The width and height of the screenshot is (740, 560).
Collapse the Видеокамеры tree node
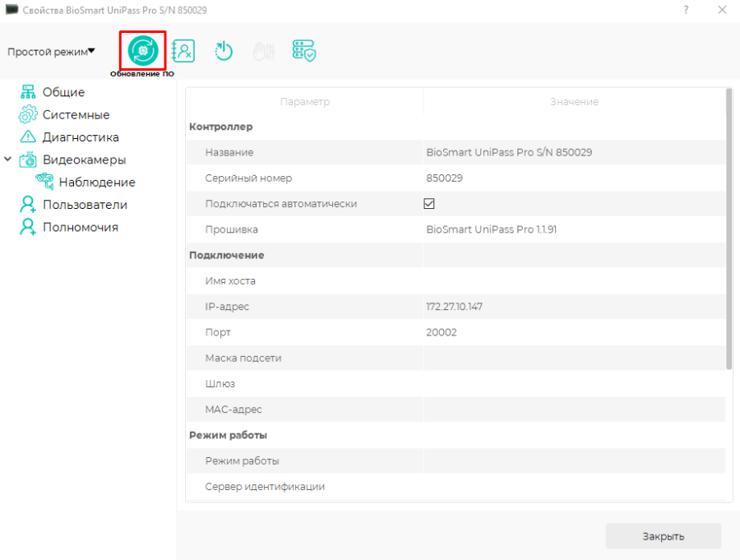(x=8, y=160)
